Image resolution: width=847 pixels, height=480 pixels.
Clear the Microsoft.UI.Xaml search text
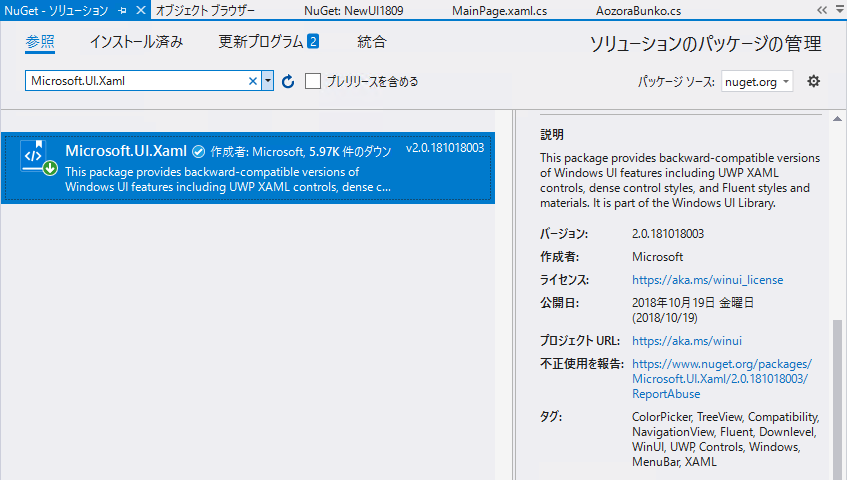pyautogui.click(x=252, y=81)
